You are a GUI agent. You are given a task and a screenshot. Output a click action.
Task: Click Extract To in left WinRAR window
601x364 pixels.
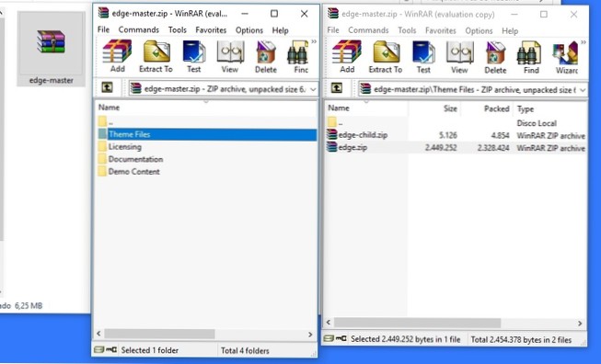coord(156,56)
